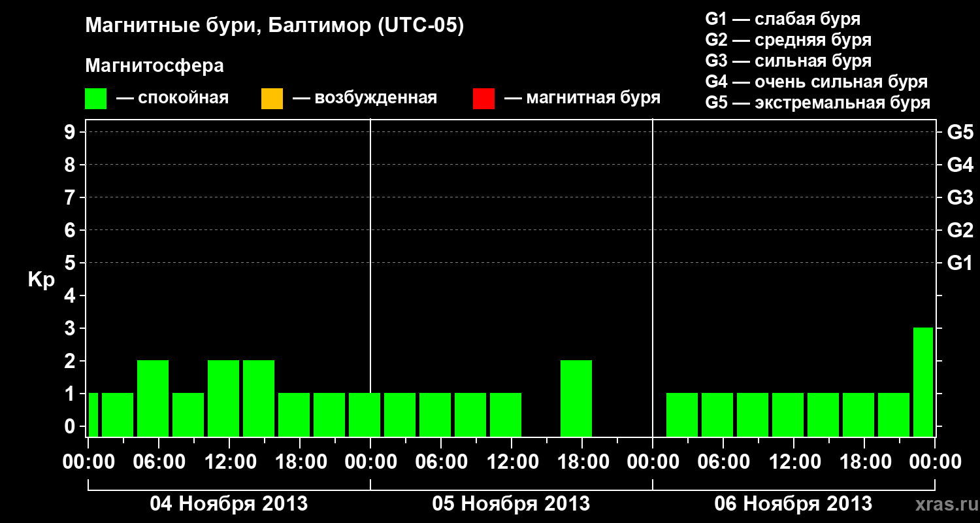Click the line 'G5 — экстремальная буря'
This screenshot has height=523, width=980.
[818, 103]
